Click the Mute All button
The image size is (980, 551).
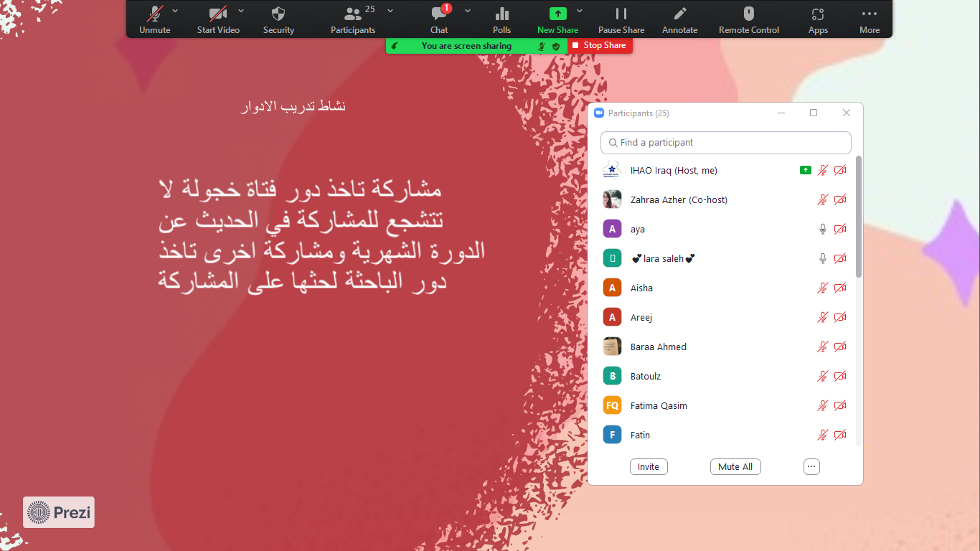pos(735,467)
